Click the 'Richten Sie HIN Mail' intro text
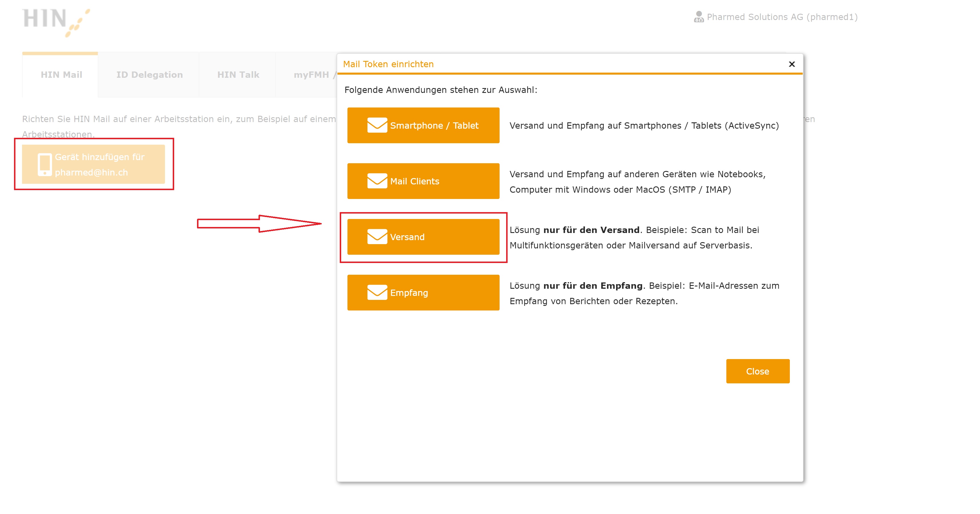980x514 pixels. (x=179, y=127)
